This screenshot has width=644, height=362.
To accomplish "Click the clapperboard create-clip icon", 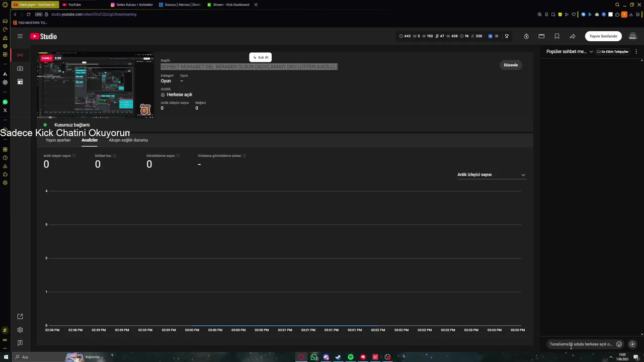I will 541,36.
